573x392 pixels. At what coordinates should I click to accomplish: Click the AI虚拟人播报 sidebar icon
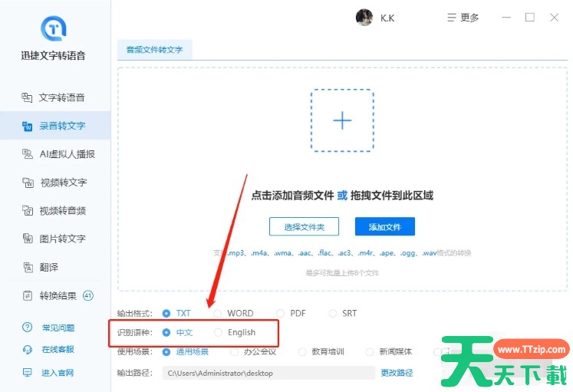(28, 154)
